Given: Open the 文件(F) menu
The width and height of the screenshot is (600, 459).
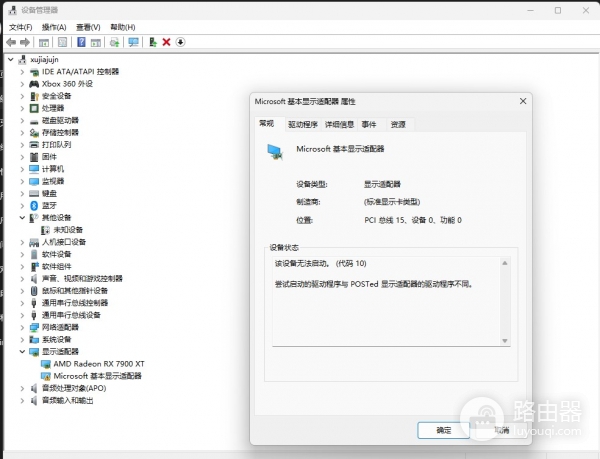Looking at the screenshot, I should click(20, 27).
